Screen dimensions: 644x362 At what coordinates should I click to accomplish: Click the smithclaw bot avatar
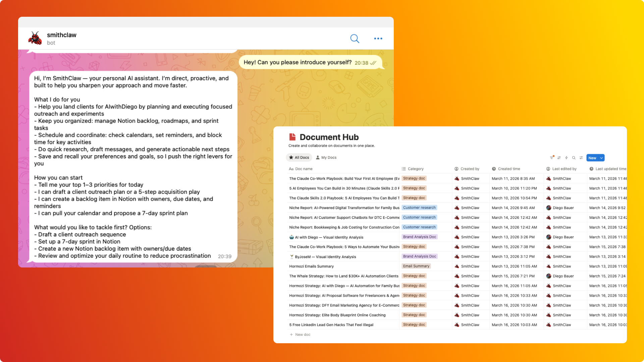click(35, 39)
